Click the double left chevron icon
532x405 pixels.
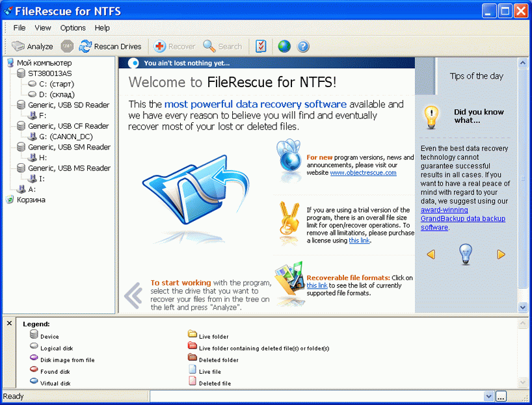pyautogui.click(x=133, y=295)
